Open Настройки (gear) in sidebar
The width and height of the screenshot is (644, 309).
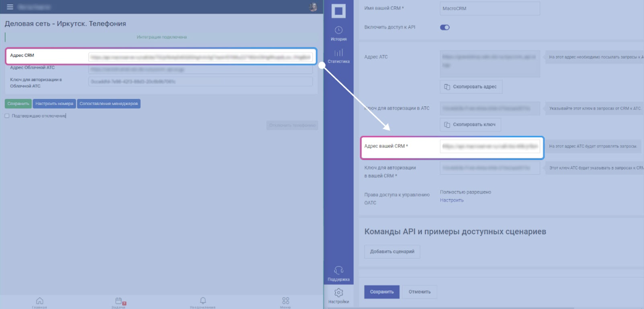[338, 295]
